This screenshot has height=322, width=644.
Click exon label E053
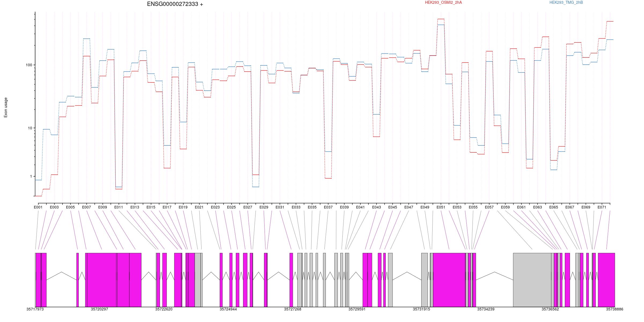click(x=457, y=207)
